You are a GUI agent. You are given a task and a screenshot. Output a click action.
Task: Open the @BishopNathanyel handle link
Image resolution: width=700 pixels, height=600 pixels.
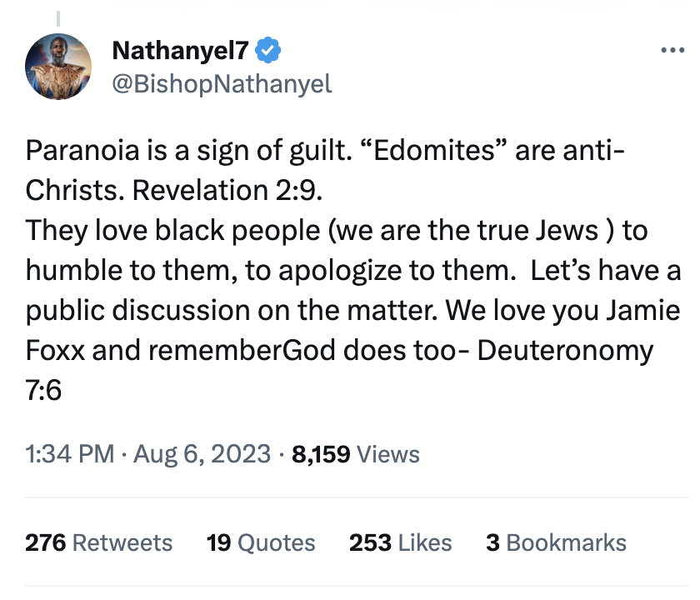click(x=222, y=84)
